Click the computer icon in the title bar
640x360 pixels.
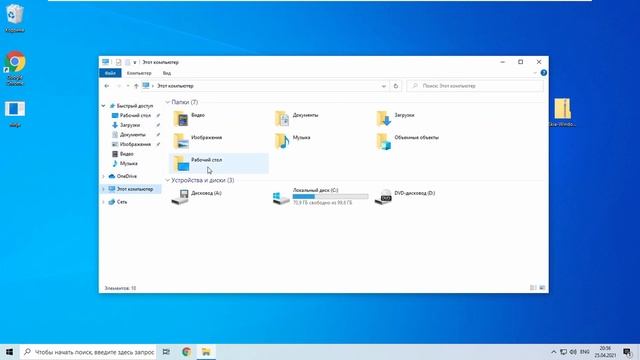pos(106,62)
